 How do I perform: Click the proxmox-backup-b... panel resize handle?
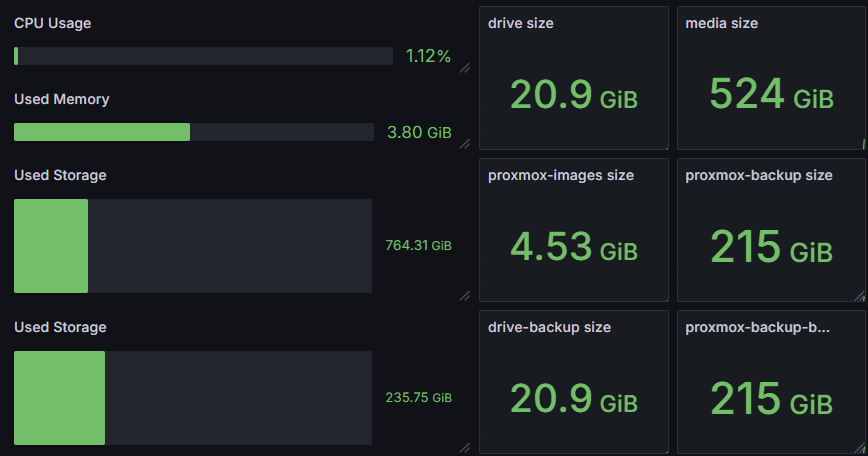(860, 448)
